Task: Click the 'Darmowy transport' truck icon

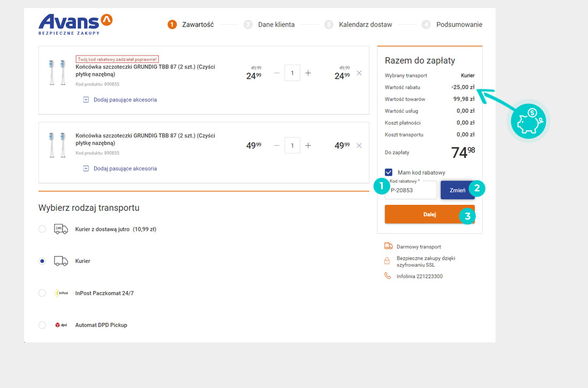Action: (388, 246)
